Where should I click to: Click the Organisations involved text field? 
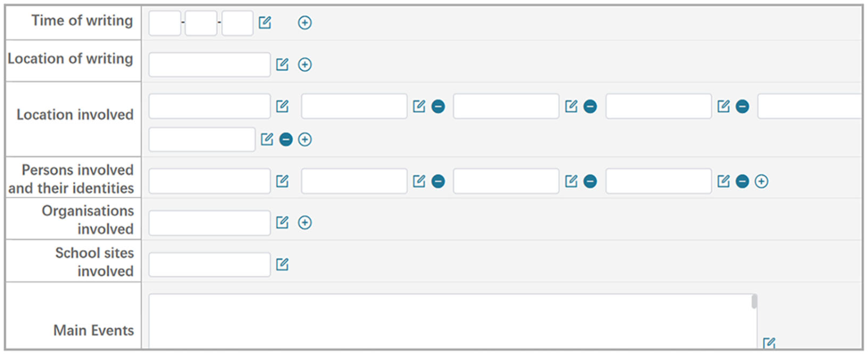[x=209, y=223]
